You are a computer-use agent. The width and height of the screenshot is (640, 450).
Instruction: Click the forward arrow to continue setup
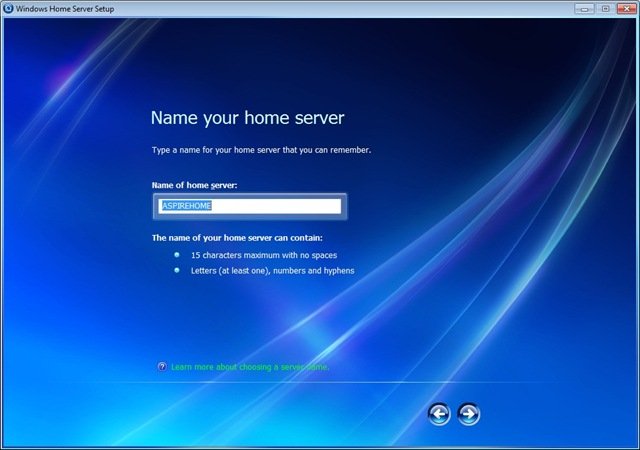point(469,414)
